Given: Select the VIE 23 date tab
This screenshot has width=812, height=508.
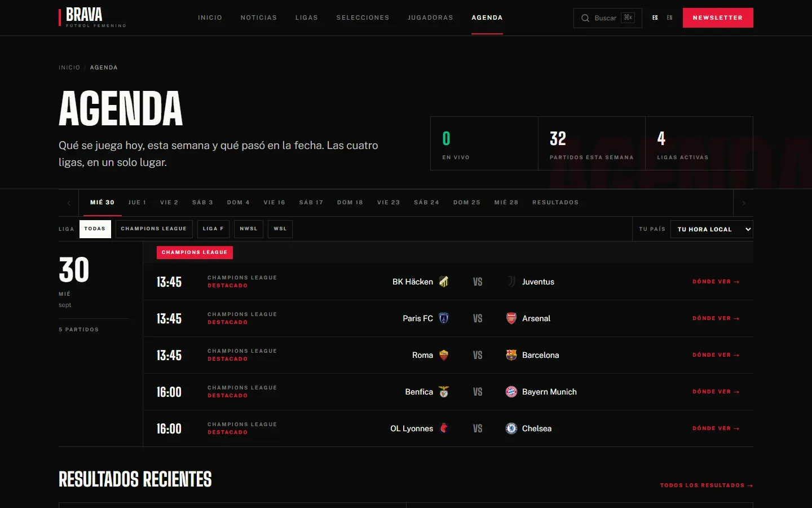Looking at the screenshot, I should 389,203.
